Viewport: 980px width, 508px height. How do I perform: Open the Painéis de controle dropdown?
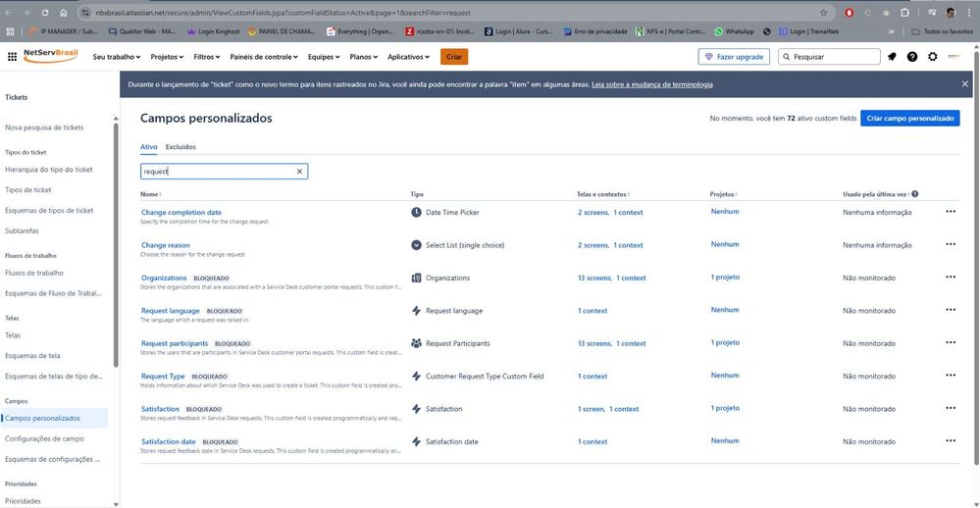(264, 57)
